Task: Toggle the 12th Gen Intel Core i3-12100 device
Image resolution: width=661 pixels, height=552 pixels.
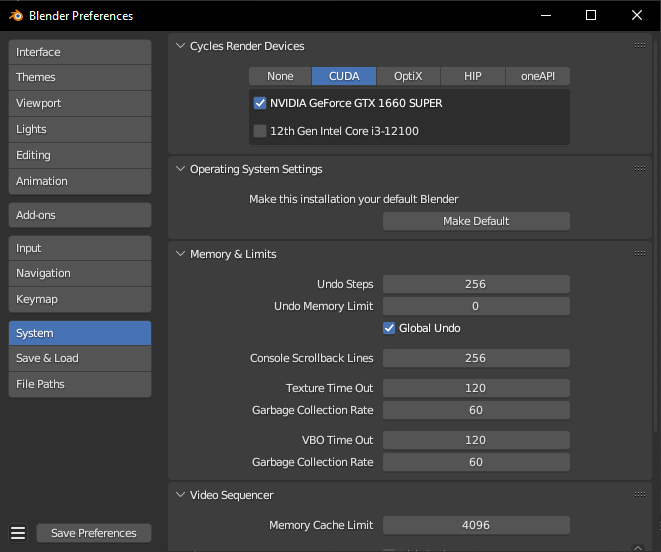Action: pyautogui.click(x=260, y=131)
